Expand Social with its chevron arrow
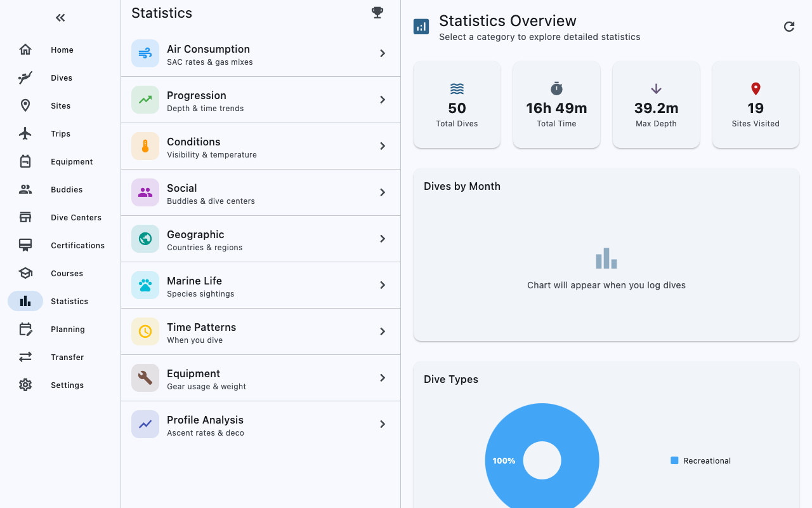The image size is (812, 508). coord(383,192)
